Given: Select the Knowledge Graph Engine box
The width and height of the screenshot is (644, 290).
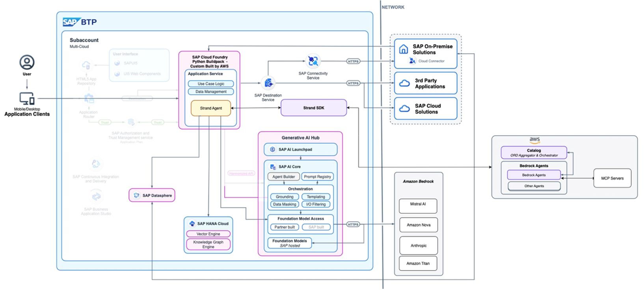Looking at the screenshot, I should click(x=208, y=244).
